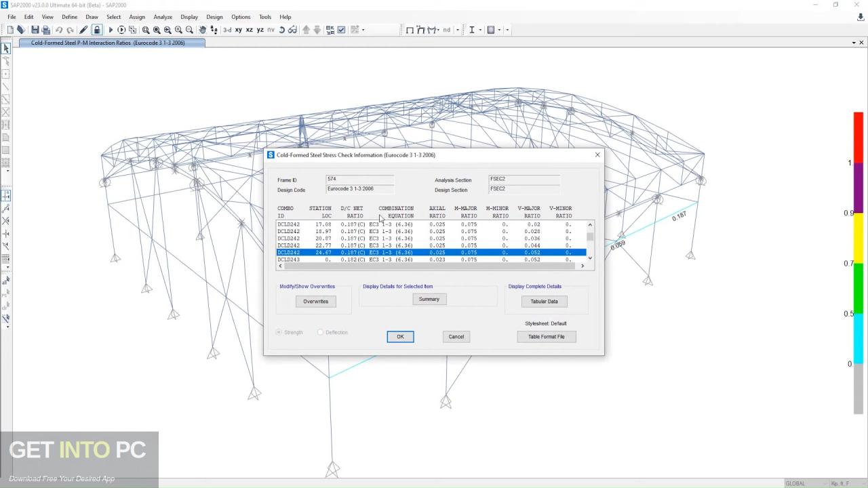Click the Redo arrow icon
This screenshot has height=488, width=868.
(70, 30)
